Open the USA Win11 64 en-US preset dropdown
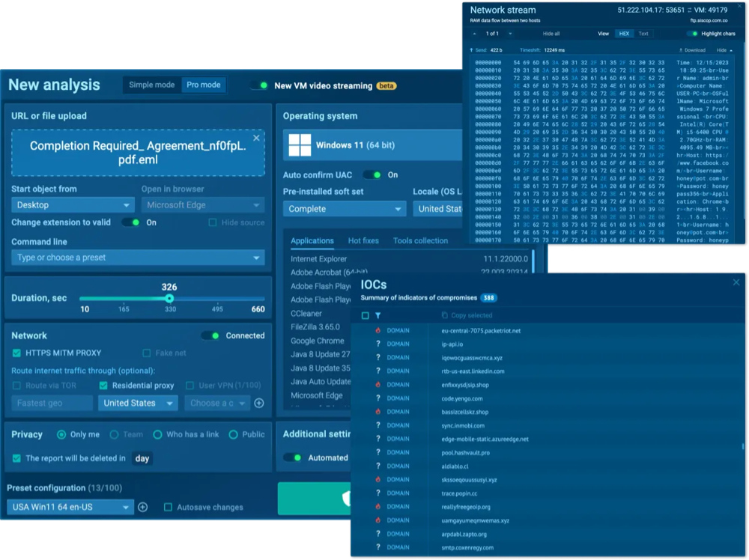This screenshot has width=749, height=560. click(x=70, y=507)
